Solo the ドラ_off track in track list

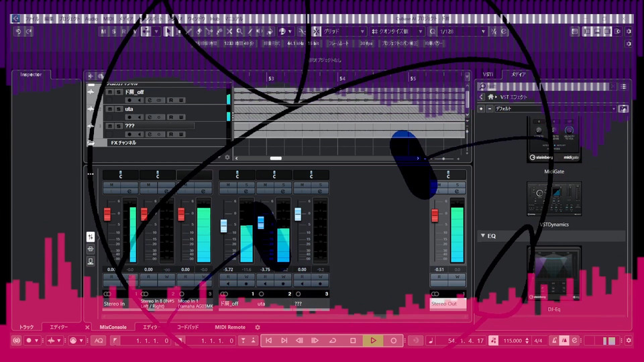(118, 93)
